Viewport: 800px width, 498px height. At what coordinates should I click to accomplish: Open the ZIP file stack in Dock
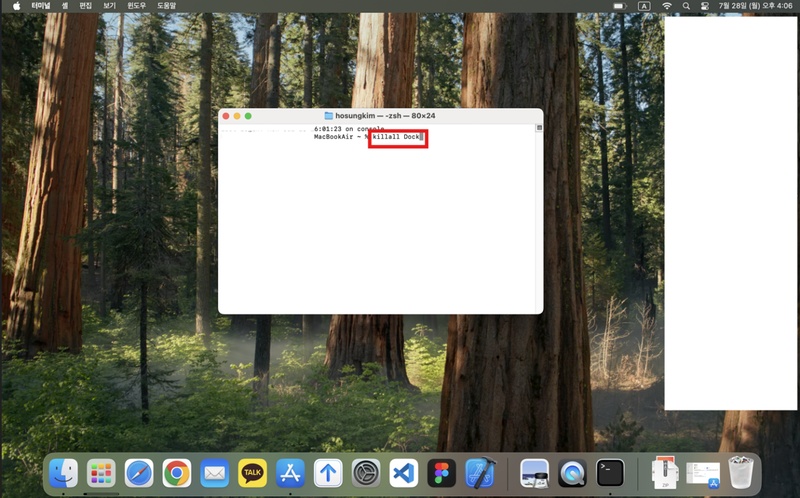tap(665, 472)
